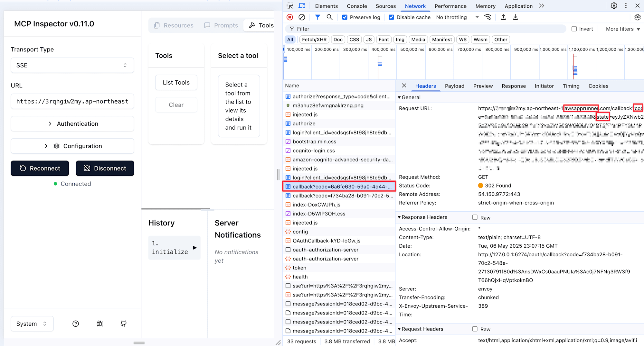Select the bootstrap.min.css request
This screenshot has height=346, width=644.
pyautogui.click(x=339, y=141)
